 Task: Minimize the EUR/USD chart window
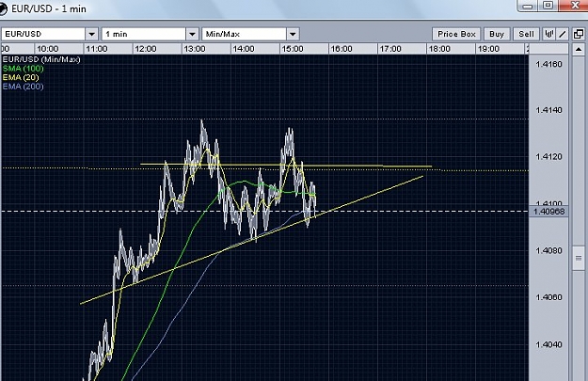(528, 6)
